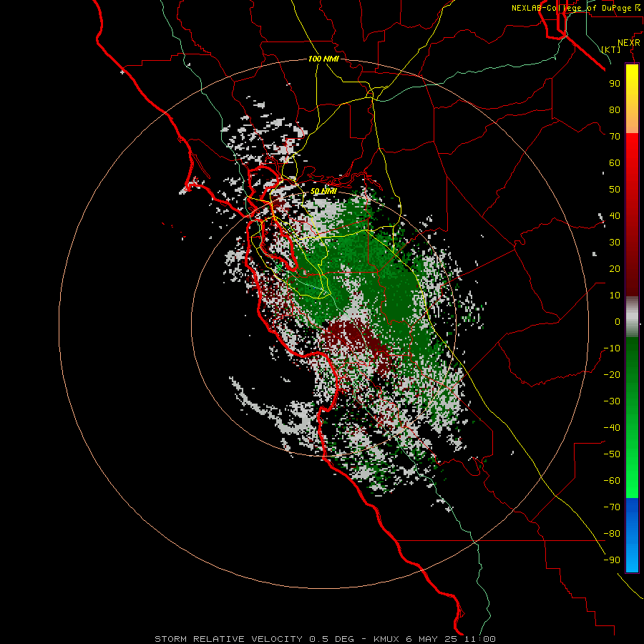This screenshot has height=644, width=644.
Task: Click the -60 knot scale label
Action: pos(612,481)
